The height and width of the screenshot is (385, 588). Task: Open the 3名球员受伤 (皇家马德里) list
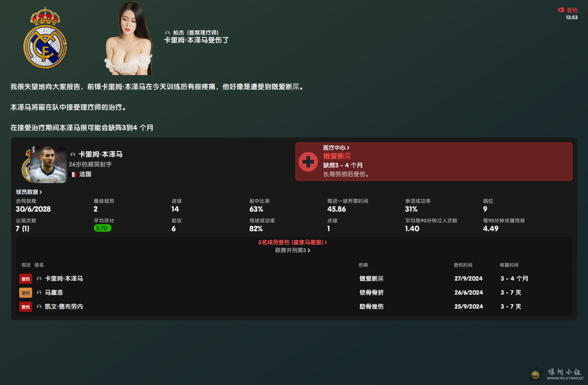point(292,243)
